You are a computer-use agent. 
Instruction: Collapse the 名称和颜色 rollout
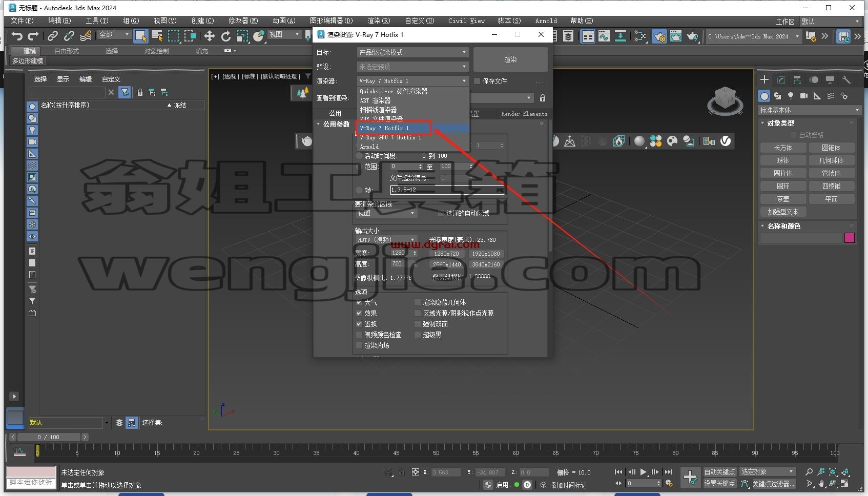[783, 226]
